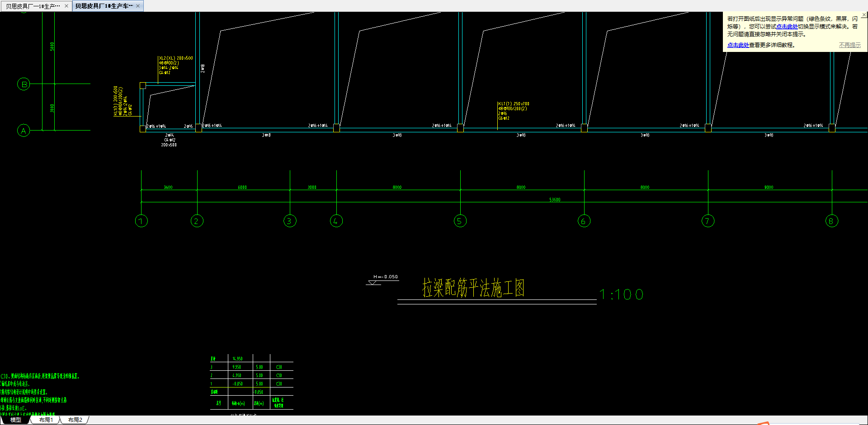Click grid axis bubble 2
The height and width of the screenshot is (425, 868).
(197, 221)
